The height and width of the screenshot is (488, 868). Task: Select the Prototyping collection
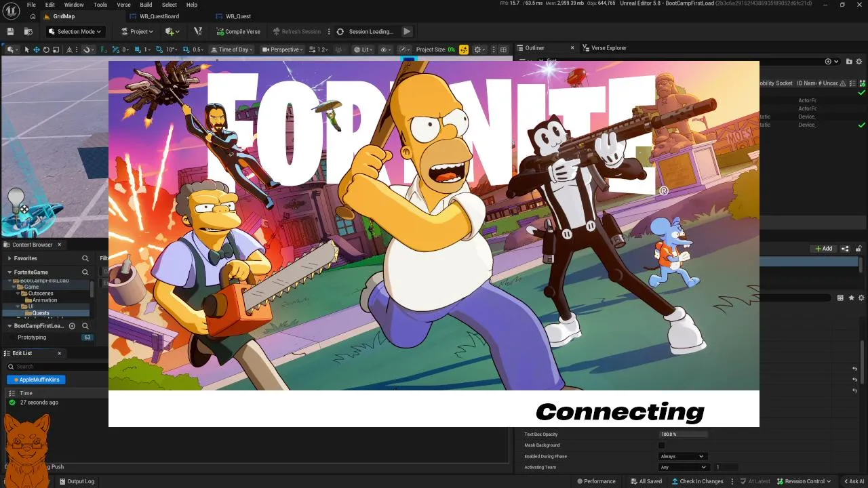(x=32, y=338)
